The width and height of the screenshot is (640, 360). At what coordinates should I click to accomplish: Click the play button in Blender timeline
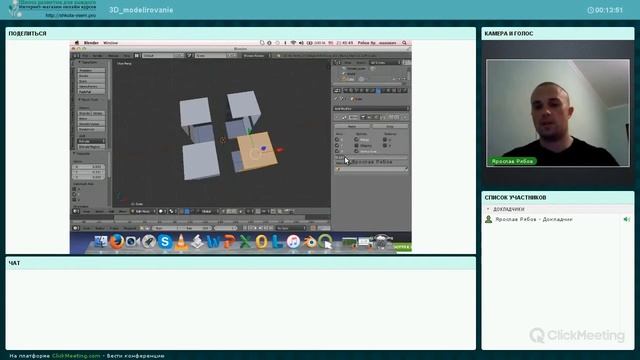(261, 228)
